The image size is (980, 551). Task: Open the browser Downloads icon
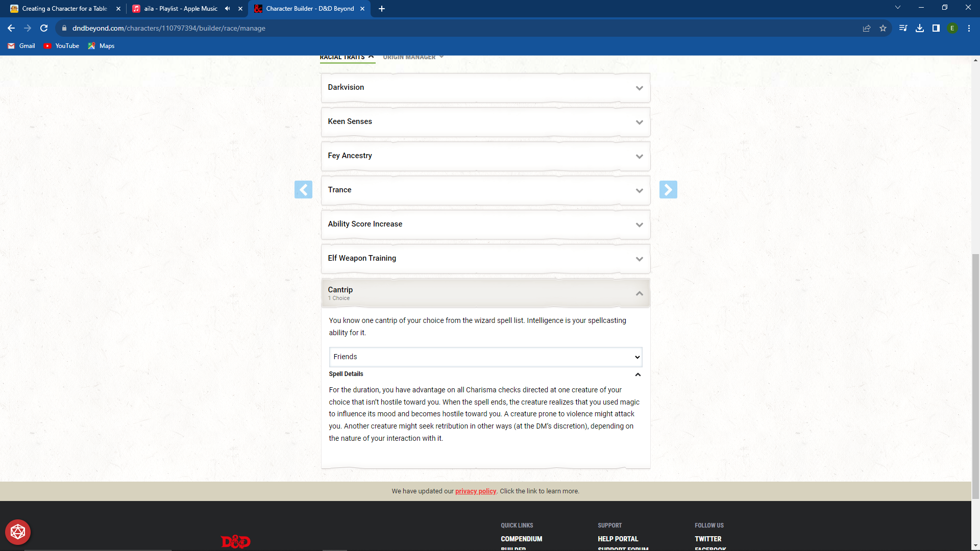[920, 28]
